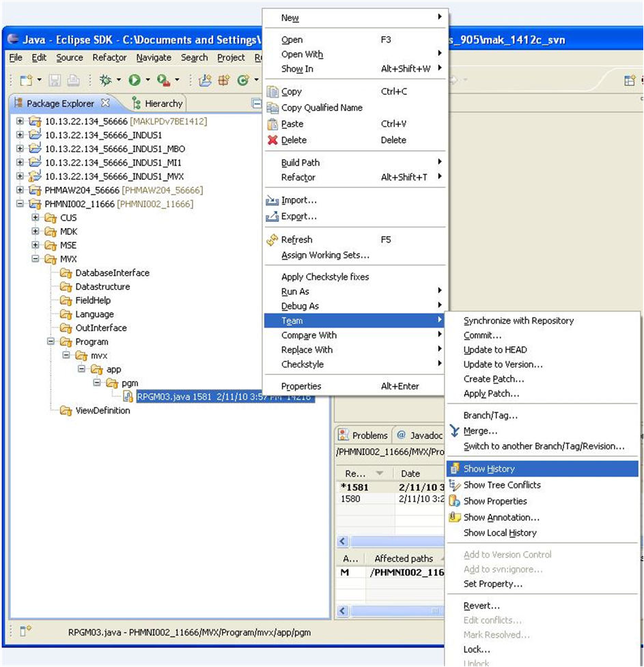Switch to the Hierarchy tab
Viewport: 644px width, 667px height.
[x=163, y=104]
